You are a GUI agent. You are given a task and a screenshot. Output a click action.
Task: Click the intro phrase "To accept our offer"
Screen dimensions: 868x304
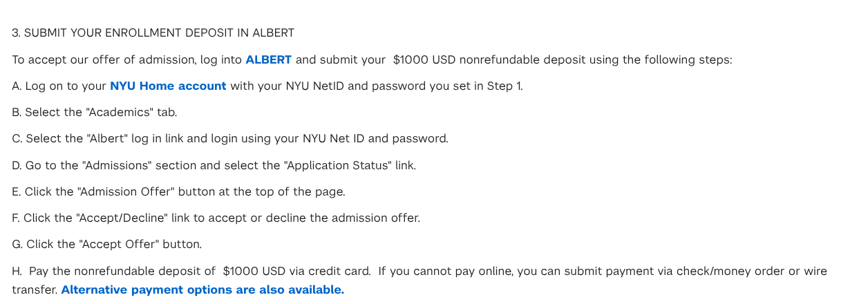[64, 59]
